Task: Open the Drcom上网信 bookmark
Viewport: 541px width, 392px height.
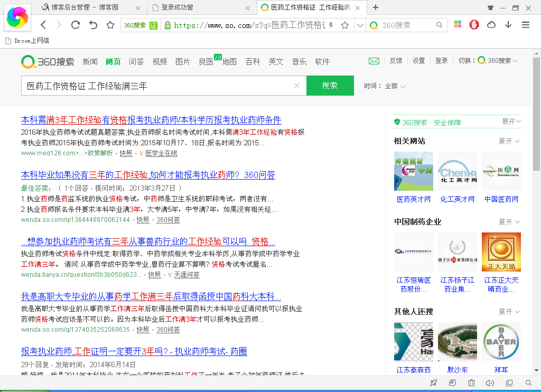Action: [27, 41]
